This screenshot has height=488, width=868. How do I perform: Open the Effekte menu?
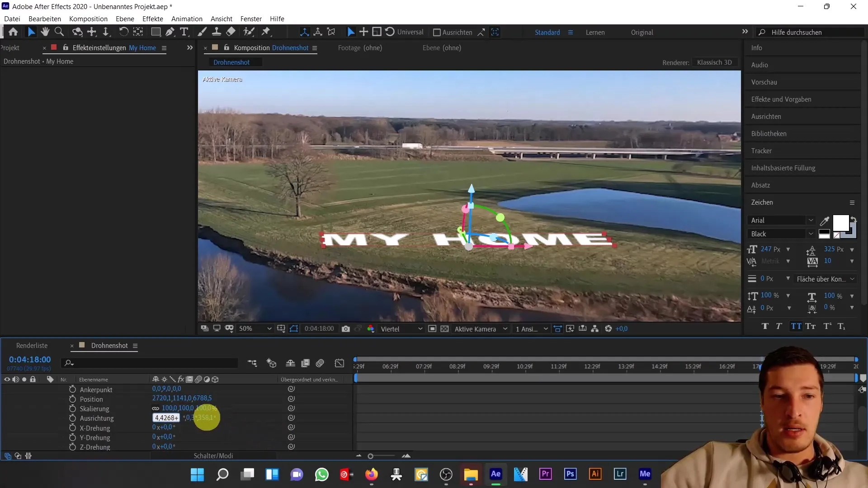coord(153,19)
